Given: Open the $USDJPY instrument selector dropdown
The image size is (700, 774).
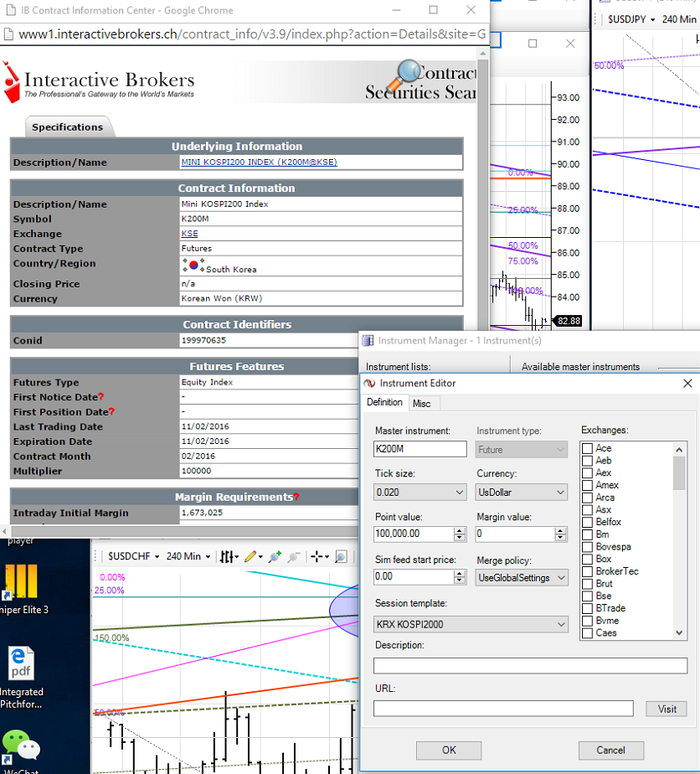Looking at the screenshot, I should tap(631, 19).
